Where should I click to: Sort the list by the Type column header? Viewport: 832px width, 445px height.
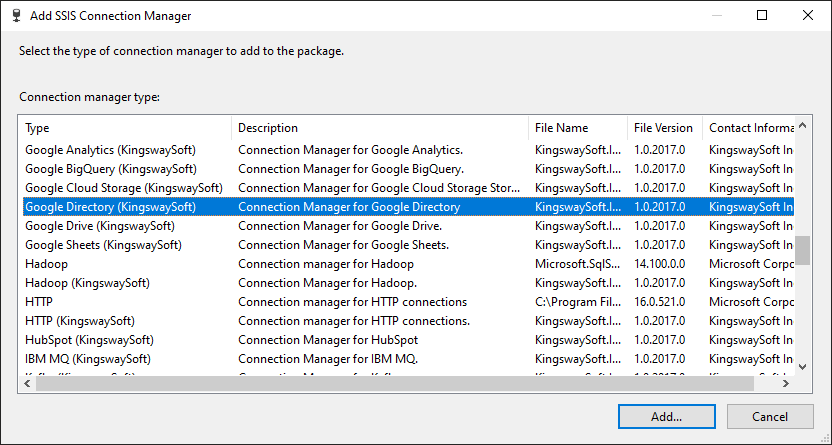(x=126, y=128)
